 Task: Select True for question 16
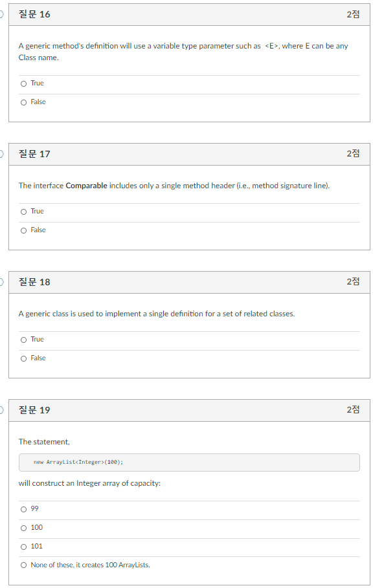(x=23, y=83)
